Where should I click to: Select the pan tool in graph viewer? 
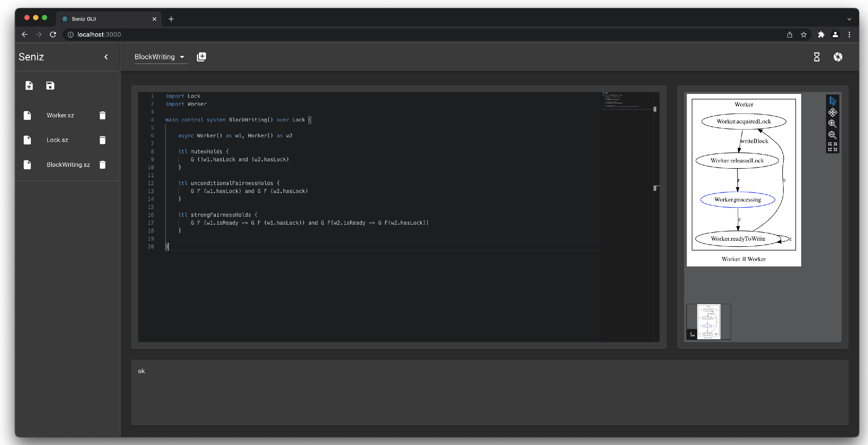[x=833, y=112]
